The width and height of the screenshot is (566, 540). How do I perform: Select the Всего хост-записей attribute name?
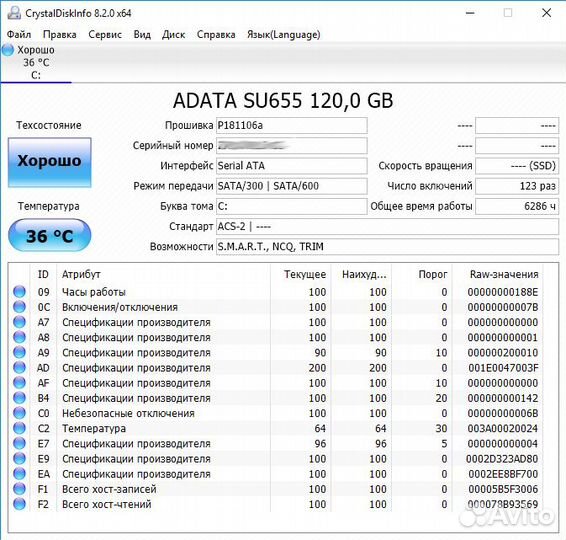[x=109, y=489]
